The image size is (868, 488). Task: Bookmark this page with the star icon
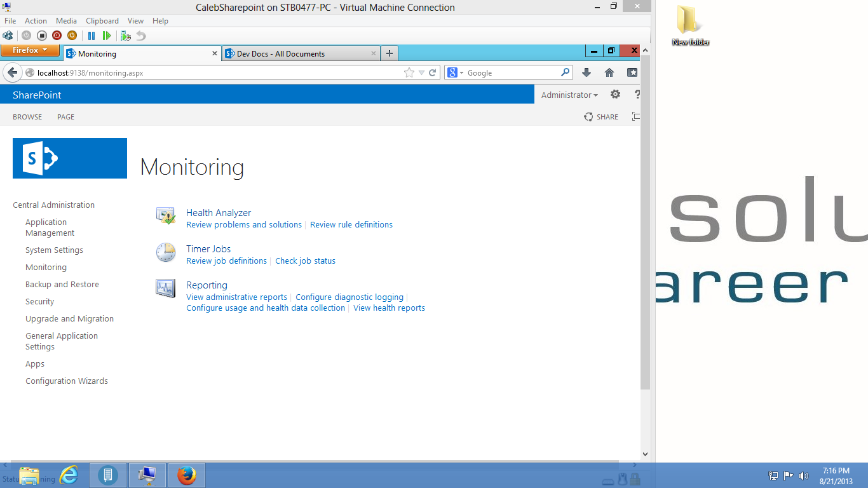409,73
